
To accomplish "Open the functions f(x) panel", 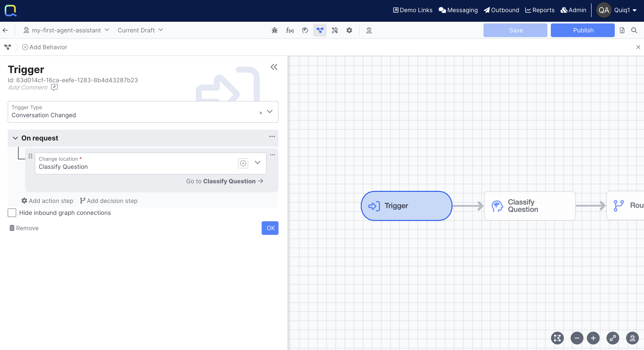I will 290,30.
